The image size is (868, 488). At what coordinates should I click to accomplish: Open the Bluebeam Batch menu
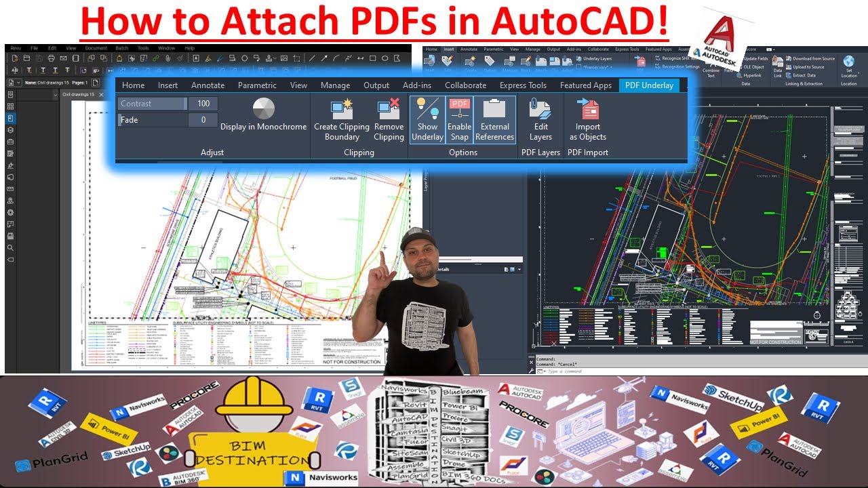[122, 48]
